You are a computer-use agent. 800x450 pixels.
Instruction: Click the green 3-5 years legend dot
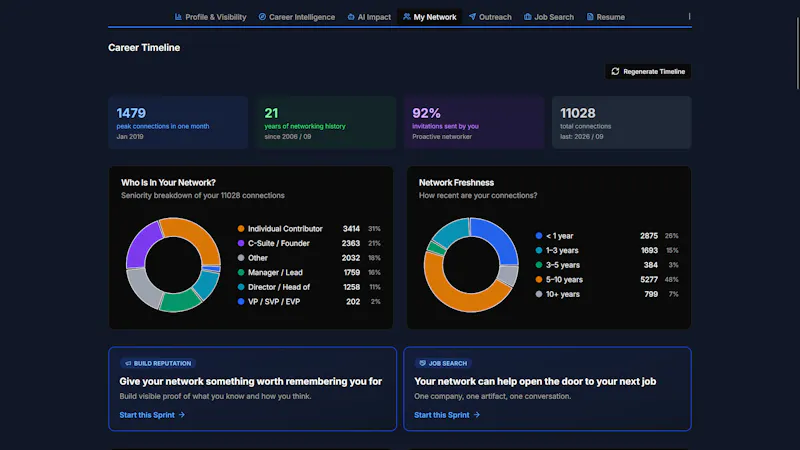[x=539, y=265]
